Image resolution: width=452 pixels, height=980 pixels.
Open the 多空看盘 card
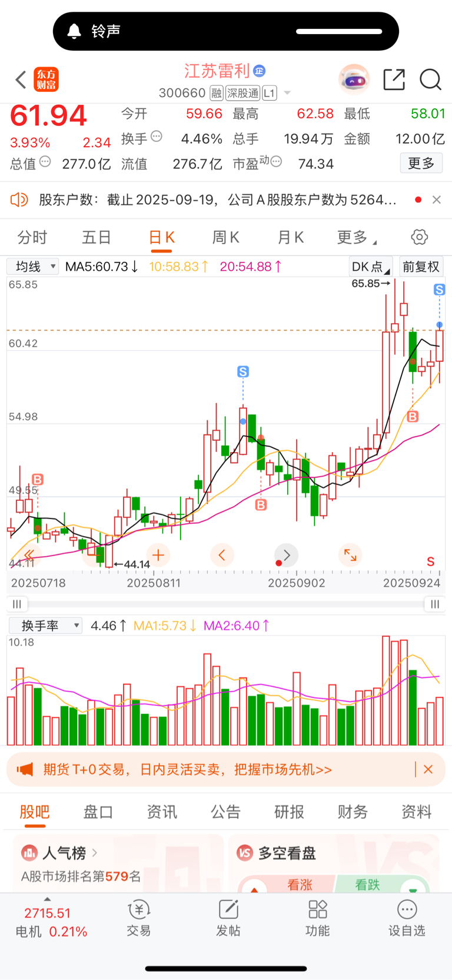[x=334, y=863]
